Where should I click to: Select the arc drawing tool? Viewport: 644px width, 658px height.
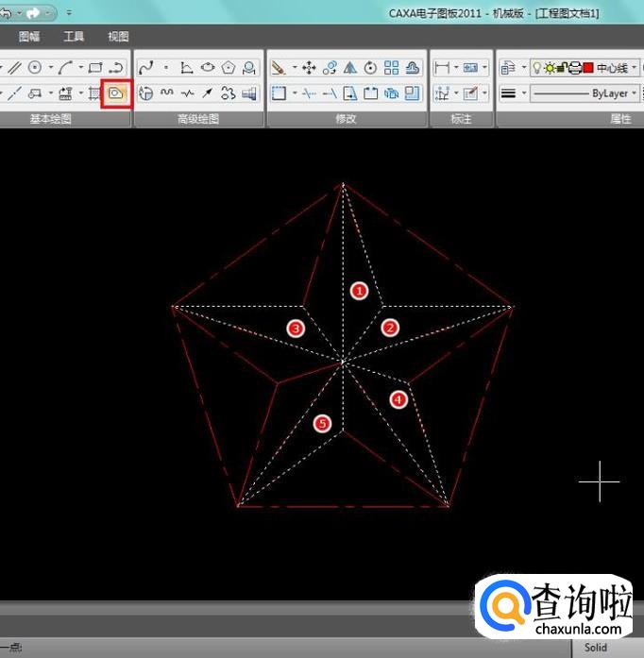point(65,68)
